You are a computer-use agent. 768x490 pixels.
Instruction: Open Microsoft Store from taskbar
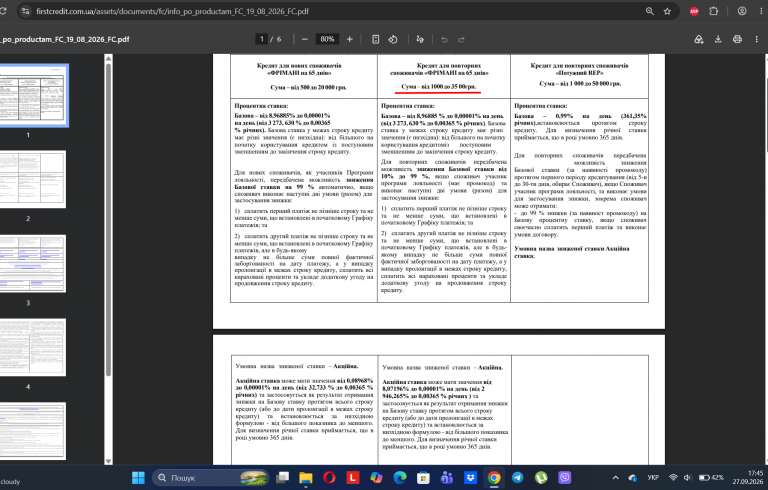tap(423, 477)
